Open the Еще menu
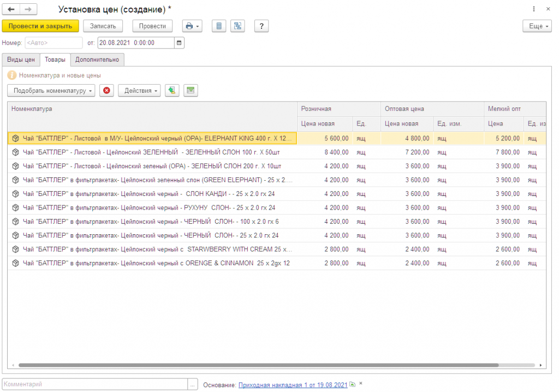The image size is (559, 392). [537, 26]
